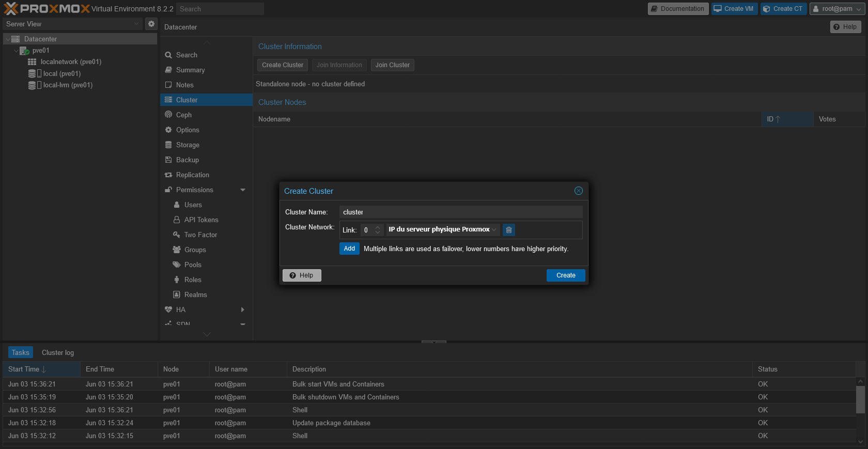Switch to the Cluster log tab
Viewport: 868px width, 449px height.
(x=58, y=352)
